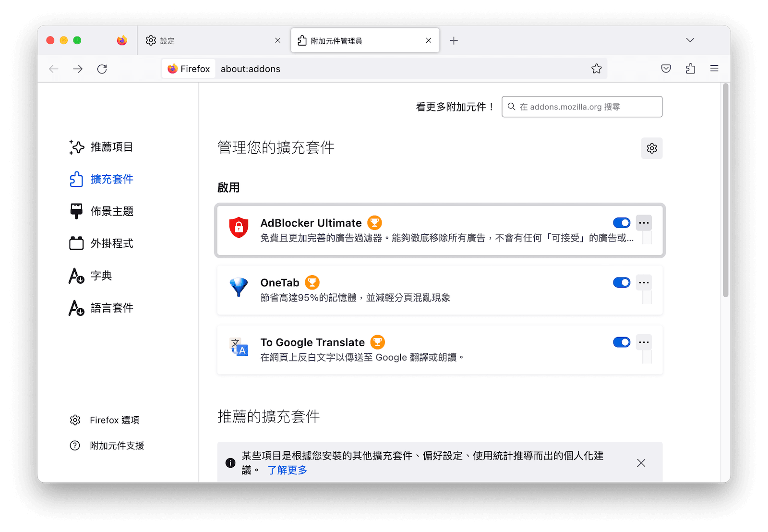This screenshot has height=532, width=768.
Task: Open a new tab
Action: click(454, 41)
